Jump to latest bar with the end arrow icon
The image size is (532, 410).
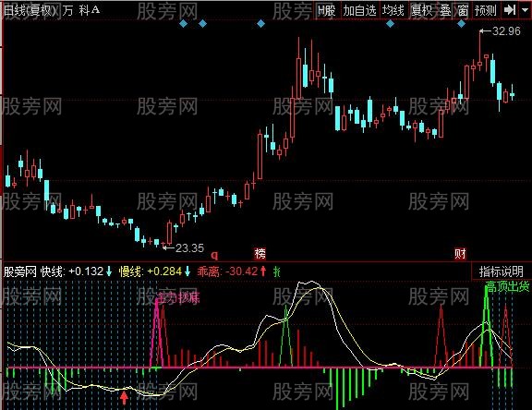coord(509,10)
